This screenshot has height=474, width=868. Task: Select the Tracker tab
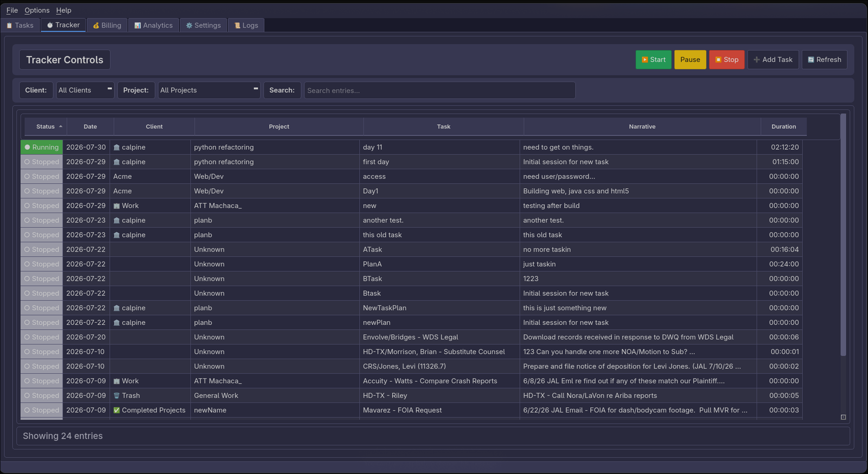(x=63, y=25)
